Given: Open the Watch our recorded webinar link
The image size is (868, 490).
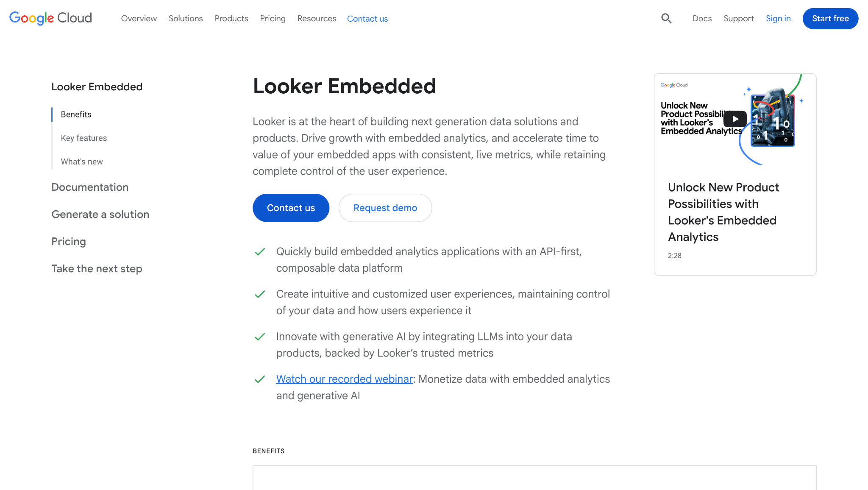Looking at the screenshot, I should (x=344, y=379).
